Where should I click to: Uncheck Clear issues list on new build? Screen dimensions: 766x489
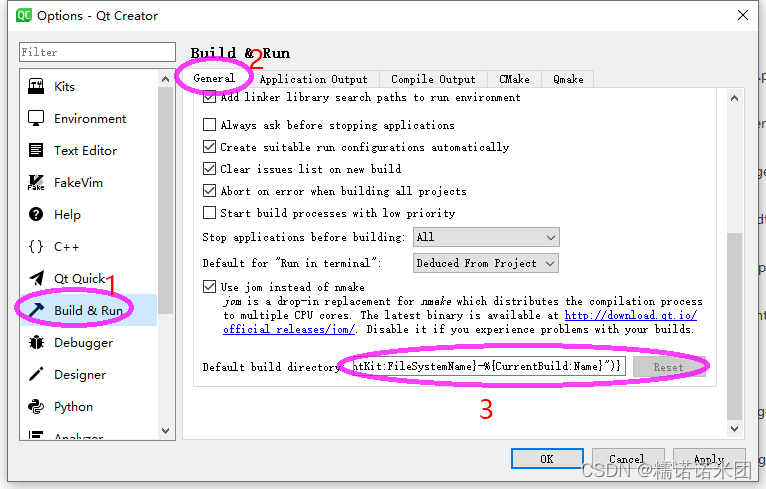[x=209, y=169]
